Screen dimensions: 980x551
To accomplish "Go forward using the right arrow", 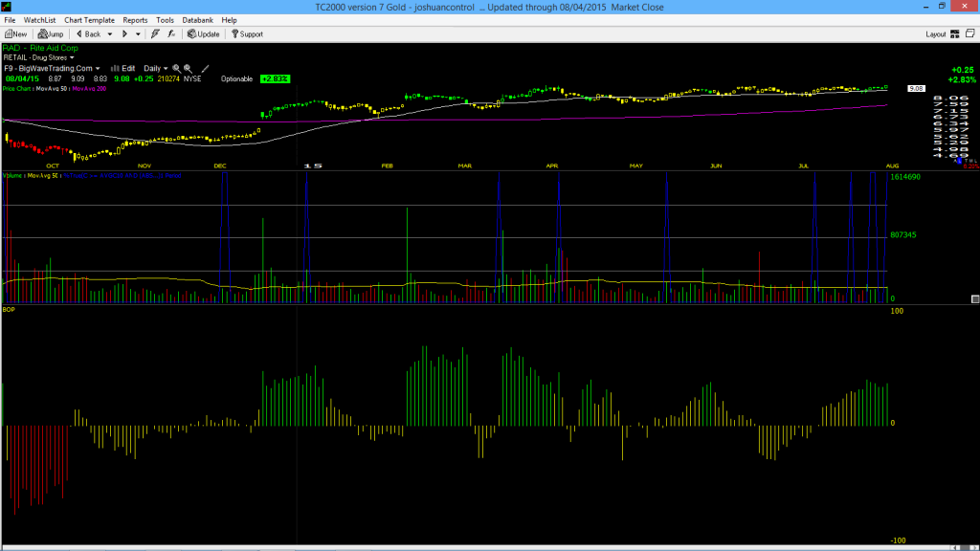I will pyautogui.click(x=124, y=34).
